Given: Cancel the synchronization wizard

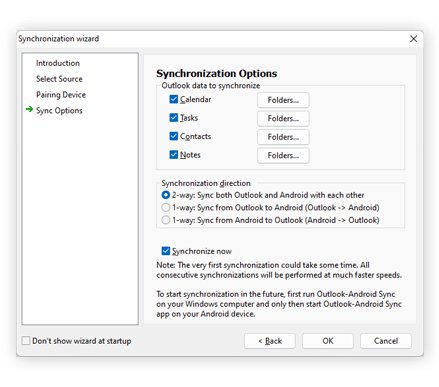Looking at the screenshot, I should coord(386,341).
